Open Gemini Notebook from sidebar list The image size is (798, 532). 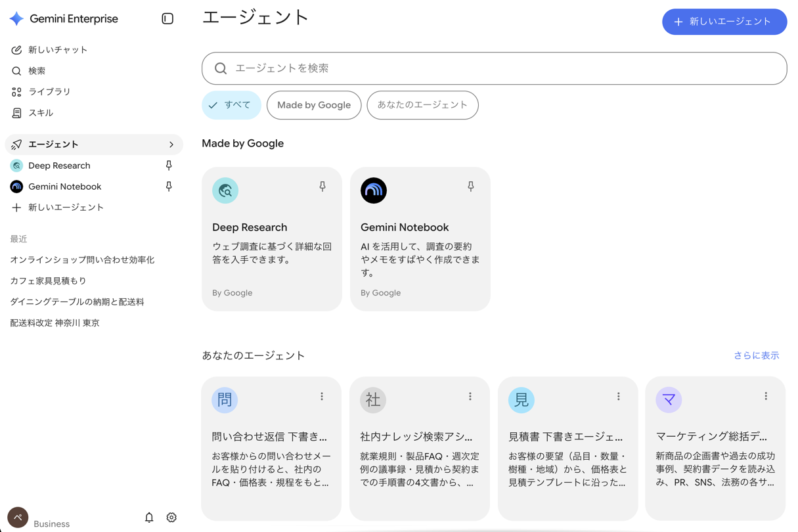click(x=64, y=187)
